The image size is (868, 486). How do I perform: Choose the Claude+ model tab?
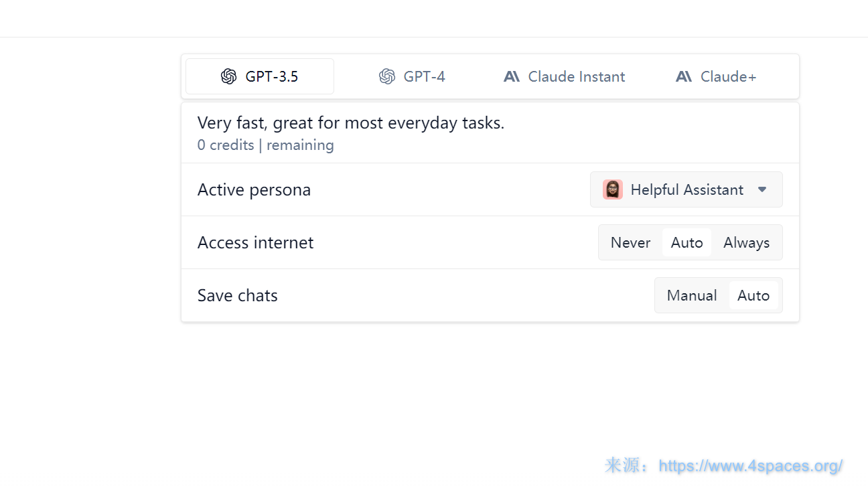point(728,77)
